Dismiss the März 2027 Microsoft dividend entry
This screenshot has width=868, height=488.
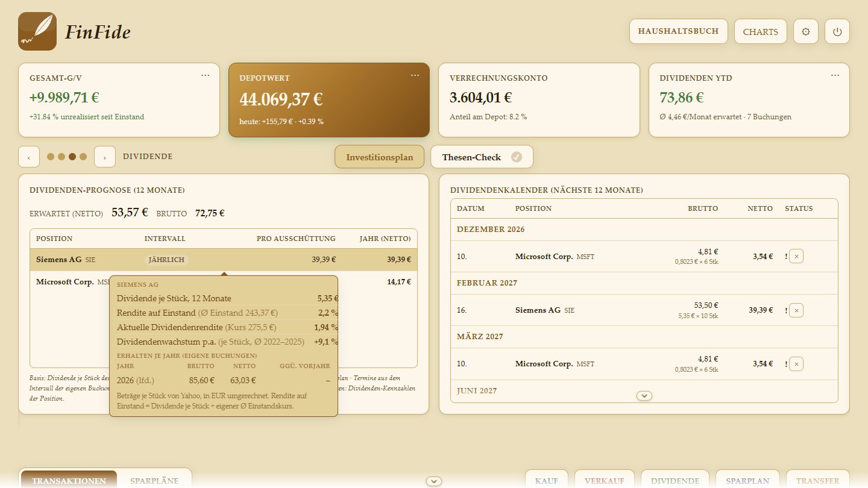tap(796, 364)
